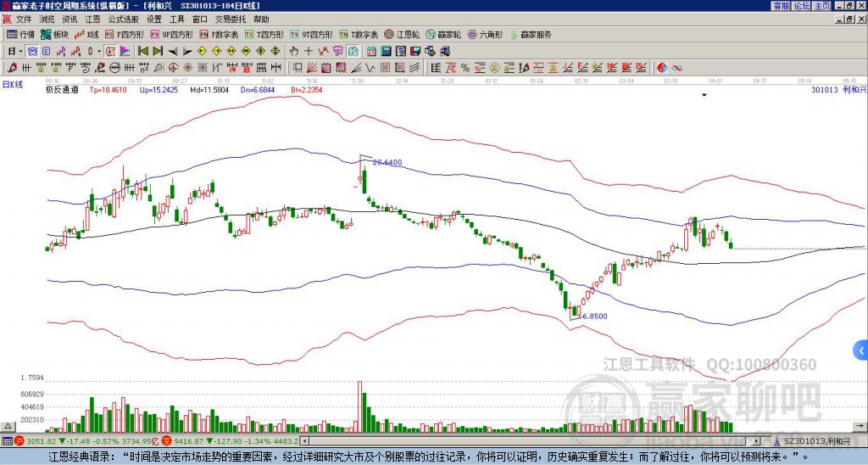
Task: Click the Md=11.5804 value
Action: tap(209, 89)
